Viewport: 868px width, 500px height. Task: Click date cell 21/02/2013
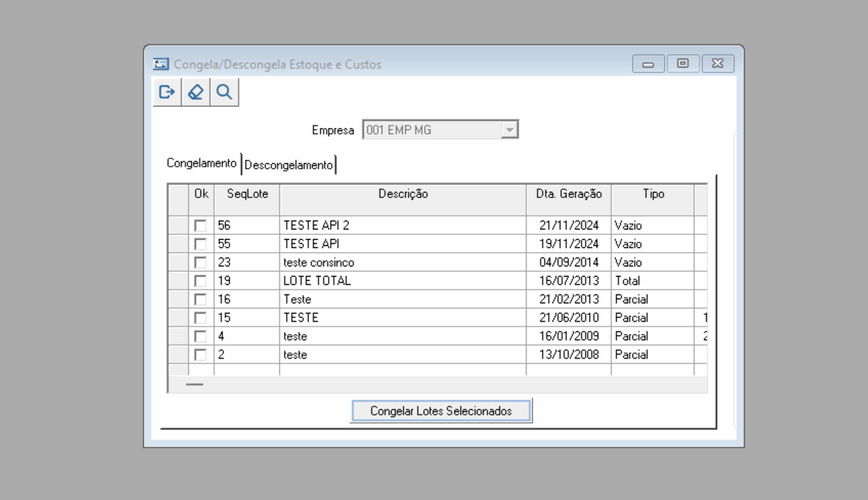[568, 299]
